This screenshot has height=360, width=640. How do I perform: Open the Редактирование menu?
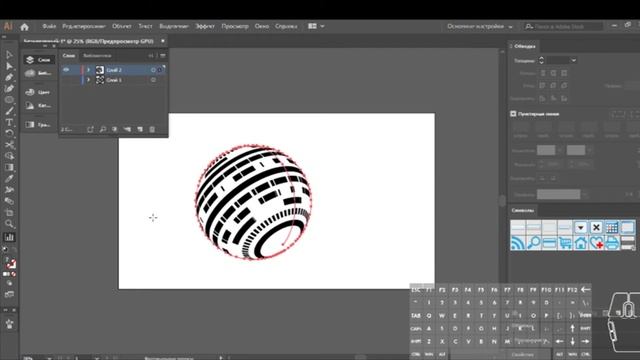click(x=84, y=26)
